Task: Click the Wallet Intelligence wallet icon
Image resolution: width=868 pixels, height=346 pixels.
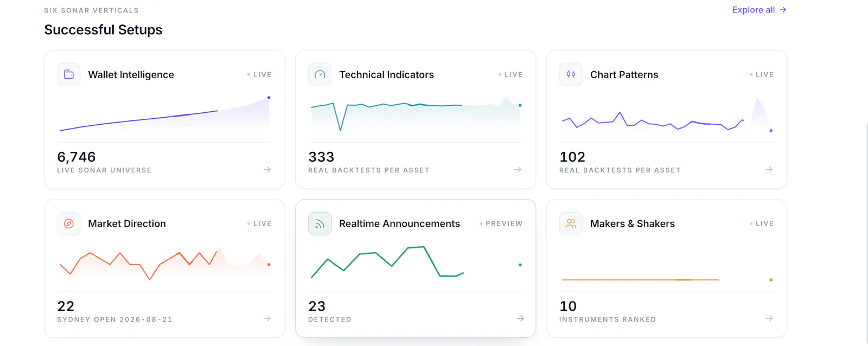Action: coord(69,74)
